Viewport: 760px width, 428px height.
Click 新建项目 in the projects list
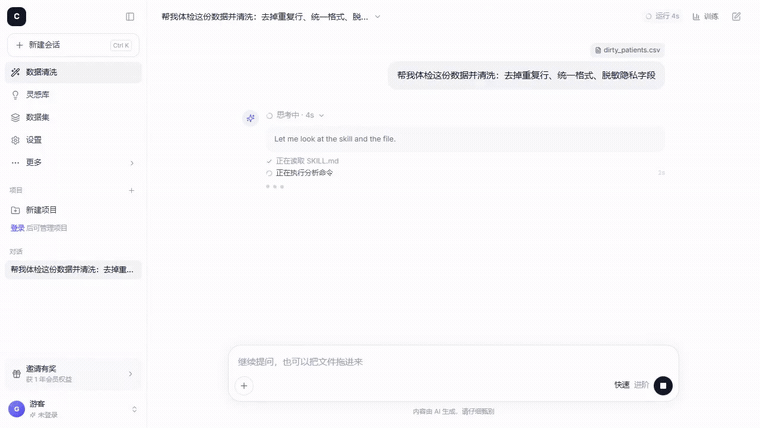tap(73, 210)
